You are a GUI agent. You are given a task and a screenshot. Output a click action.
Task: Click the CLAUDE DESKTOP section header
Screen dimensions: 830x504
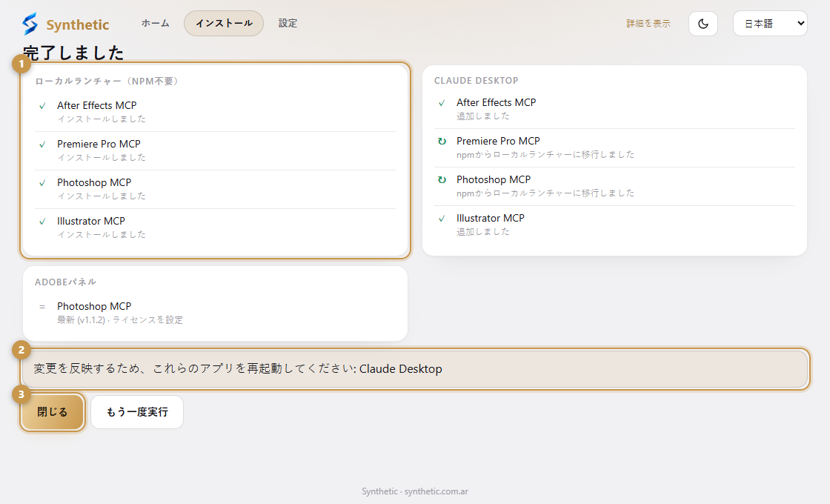click(x=477, y=81)
